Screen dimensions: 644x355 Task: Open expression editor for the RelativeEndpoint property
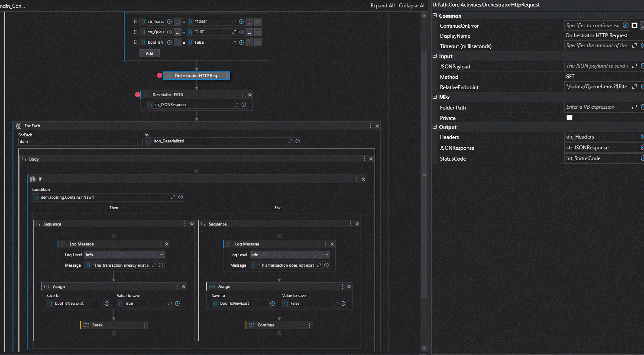pos(634,86)
